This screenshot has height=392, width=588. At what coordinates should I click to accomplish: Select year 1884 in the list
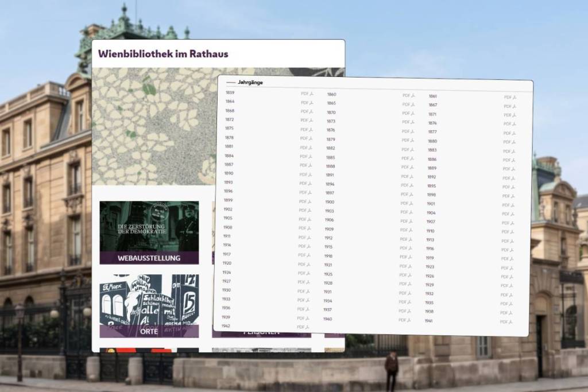pyautogui.click(x=229, y=156)
